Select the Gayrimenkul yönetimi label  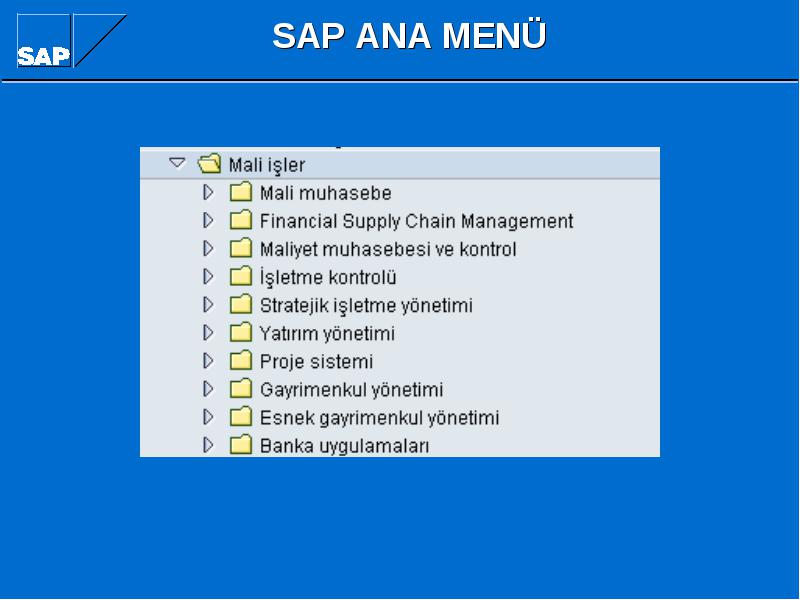pyautogui.click(x=351, y=390)
